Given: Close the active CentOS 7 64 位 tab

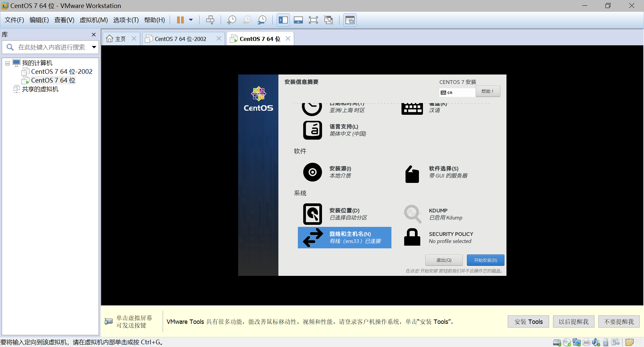Looking at the screenshot, I should [288, 39].
